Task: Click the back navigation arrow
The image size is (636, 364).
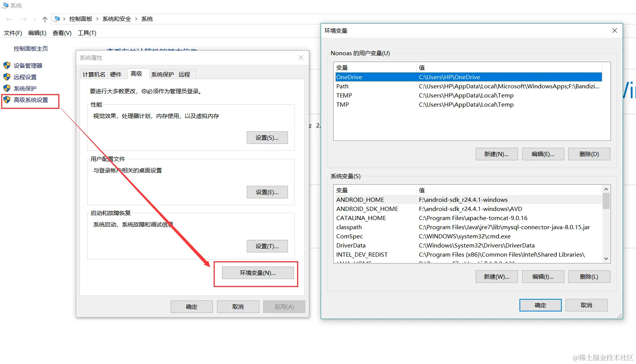Action: 9,19
